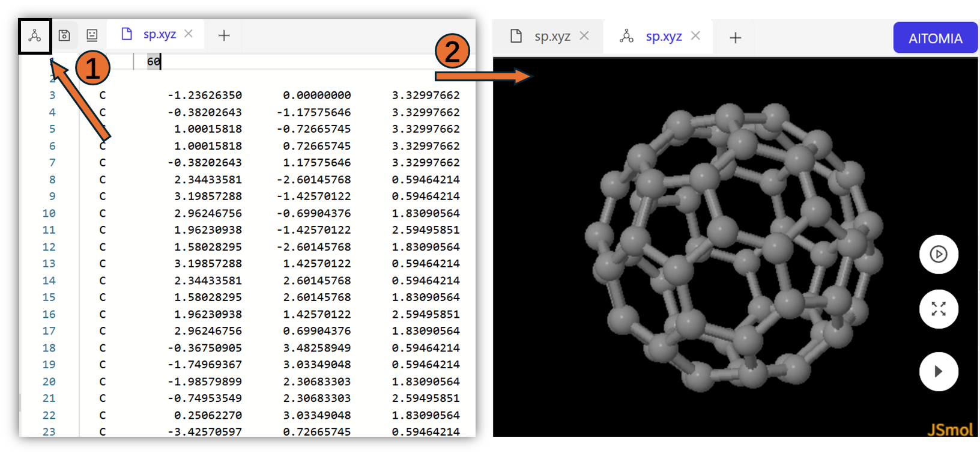Click the fullscreen expand button in viewer

click(x=939, y=309)
